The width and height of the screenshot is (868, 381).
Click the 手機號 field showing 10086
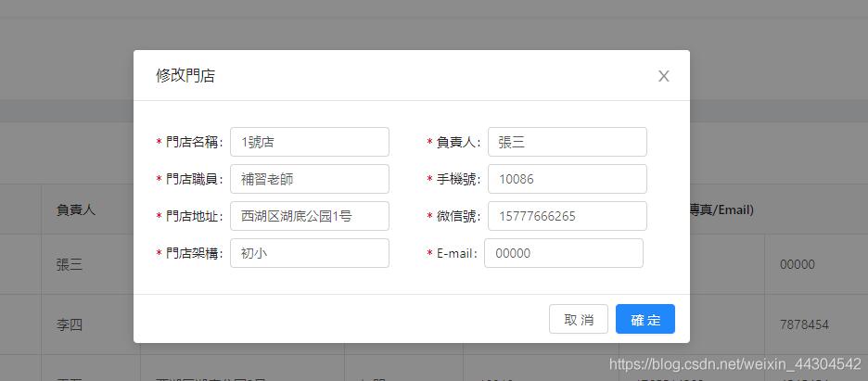[567, 179]
